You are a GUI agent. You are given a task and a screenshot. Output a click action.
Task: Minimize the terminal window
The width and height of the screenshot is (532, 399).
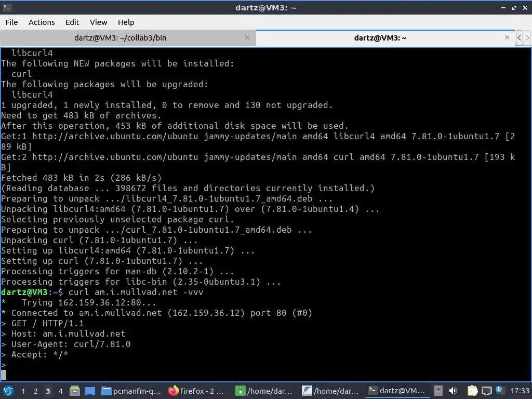[x=503, y=7]
